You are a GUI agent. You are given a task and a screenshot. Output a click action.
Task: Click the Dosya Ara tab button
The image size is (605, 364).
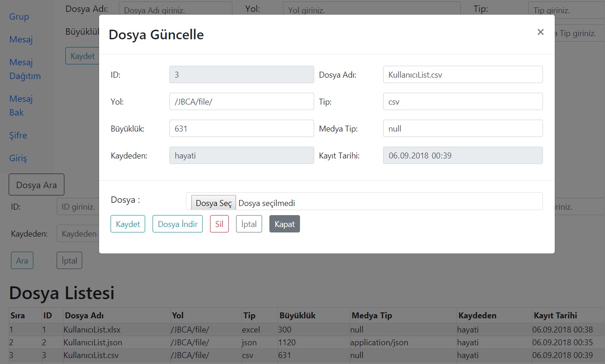pos(37,185)
